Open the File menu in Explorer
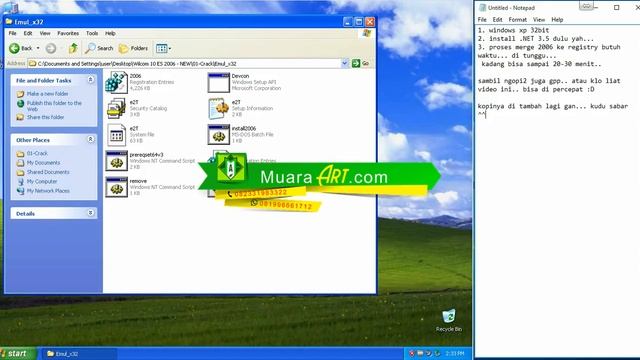 13,33
